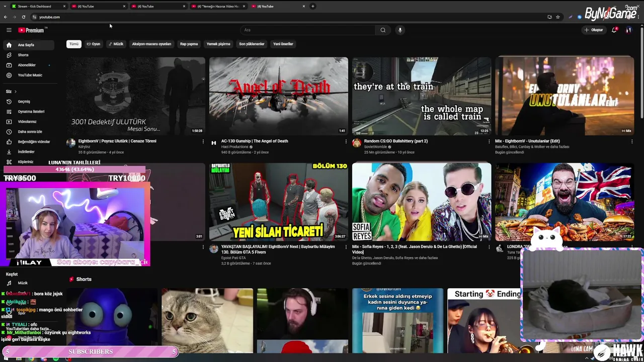Image resolution: width=644 pixels, height=362 pixels.
Task: Open the hamburger guide menu
Action: pos(9,30)
